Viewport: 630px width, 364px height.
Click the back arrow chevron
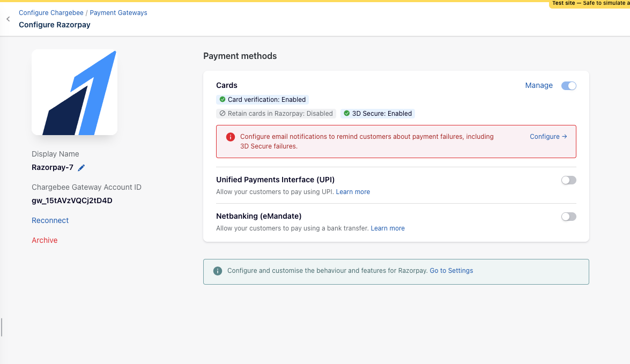pos(8,19)
